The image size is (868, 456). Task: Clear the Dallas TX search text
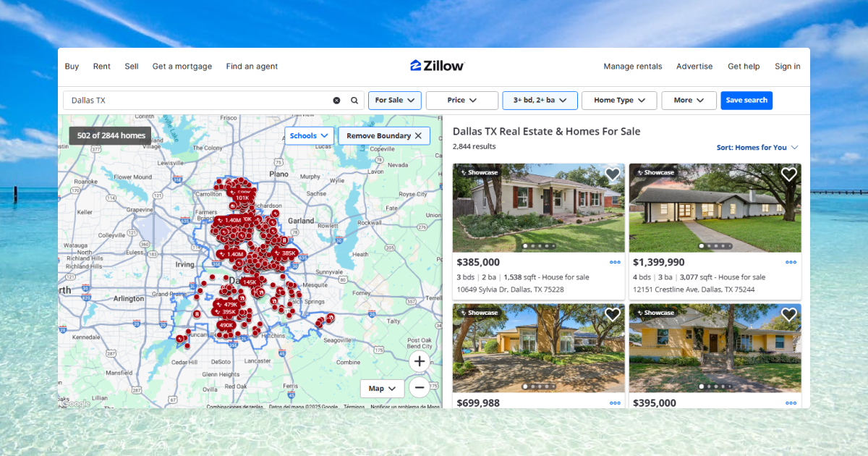pyautogui.click(x=336, y=101)
